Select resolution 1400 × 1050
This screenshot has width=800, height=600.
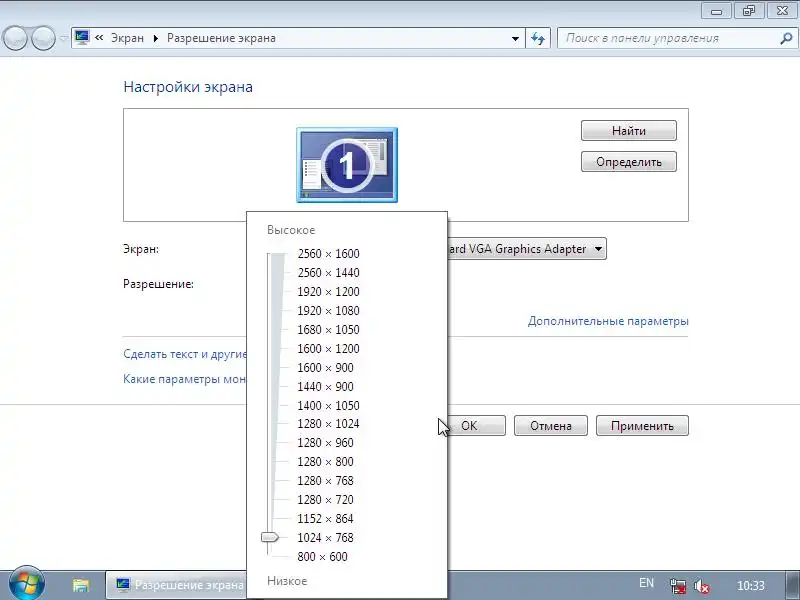coord(329,405)
